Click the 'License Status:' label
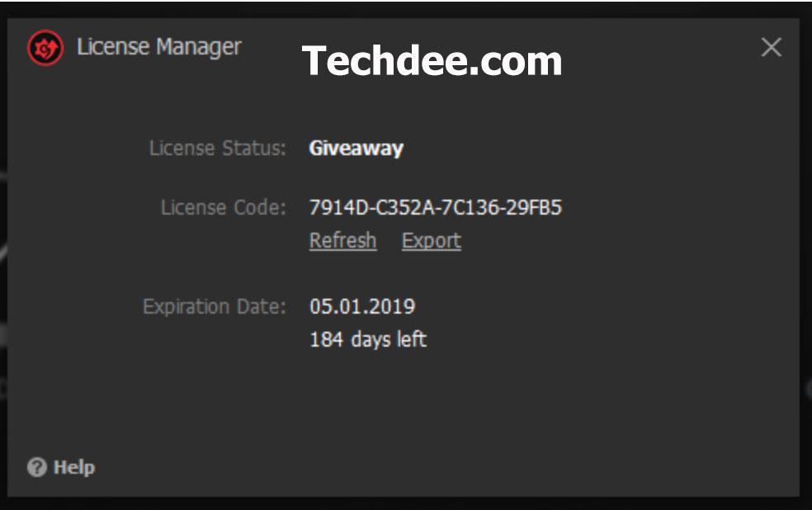This screenshot has width=812, height=510. (x=217, y=149)
